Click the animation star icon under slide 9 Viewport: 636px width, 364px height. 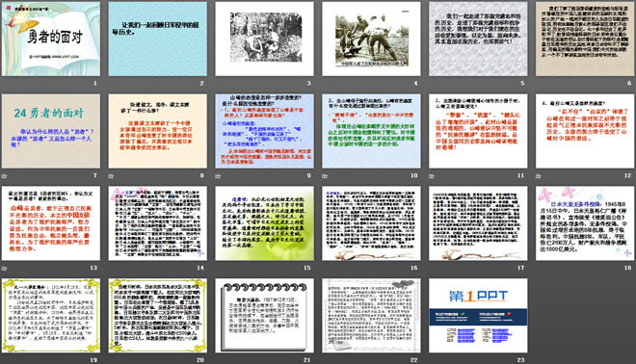click(x=218, y=176)
